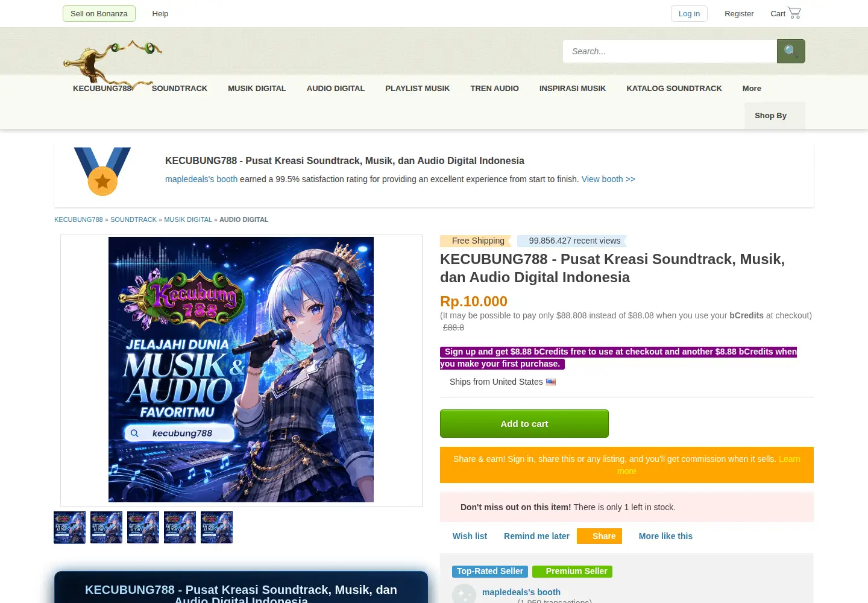Click the United States flag icon
Viewport: 868px width, 603px height.
pyautogui.click(x=551, y=382)
